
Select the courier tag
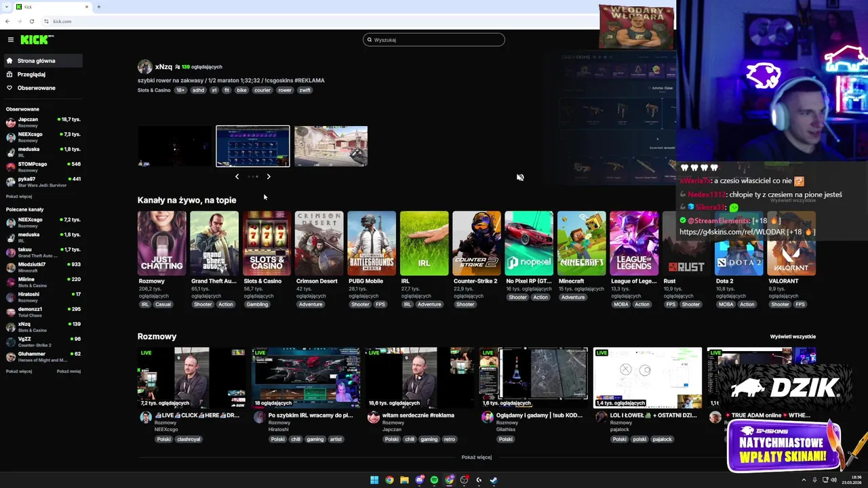click(262, 90)
